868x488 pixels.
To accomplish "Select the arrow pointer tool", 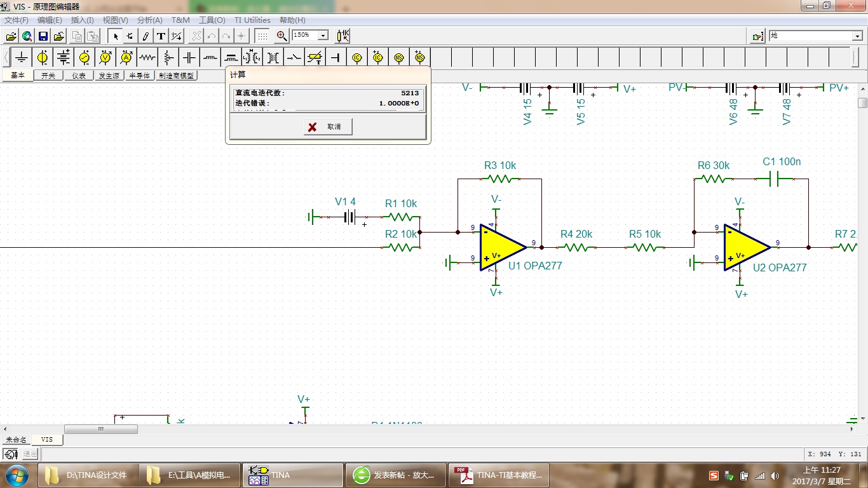I will tap(116, 36).
